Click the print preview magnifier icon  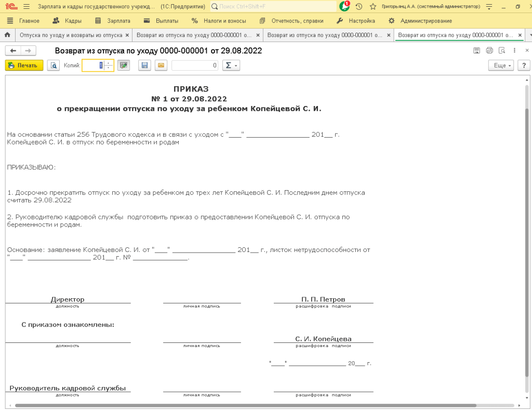pyautogui.click(x=54, y=65)
